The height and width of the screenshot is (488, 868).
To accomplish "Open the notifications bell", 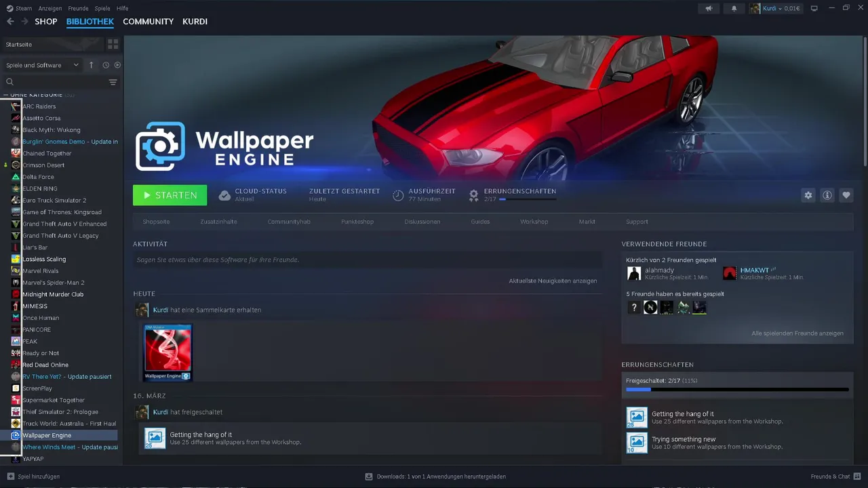I will point(734,8).
